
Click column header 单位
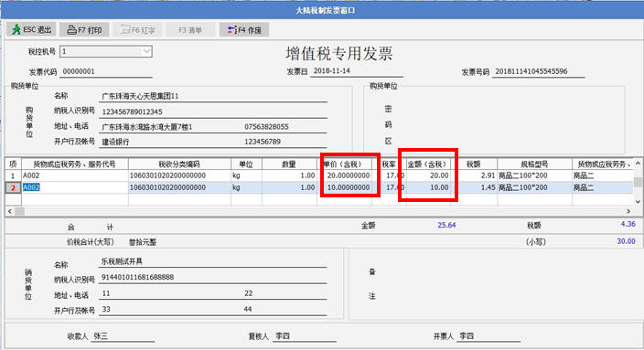pos(246,164)
